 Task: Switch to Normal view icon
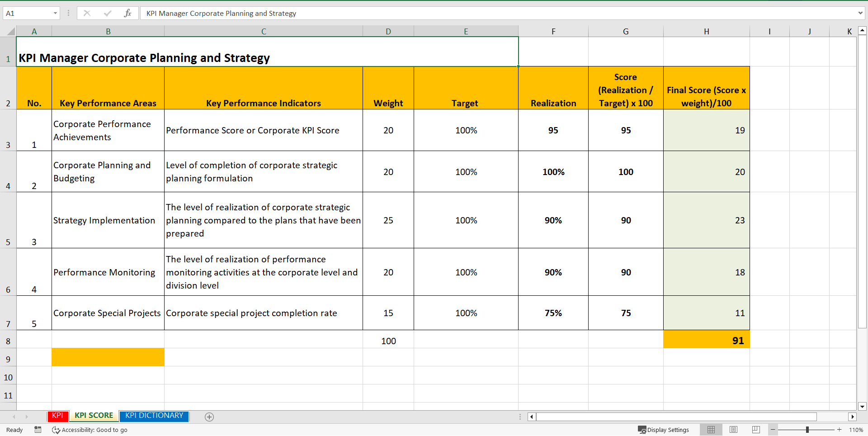(x=711, y=430)
